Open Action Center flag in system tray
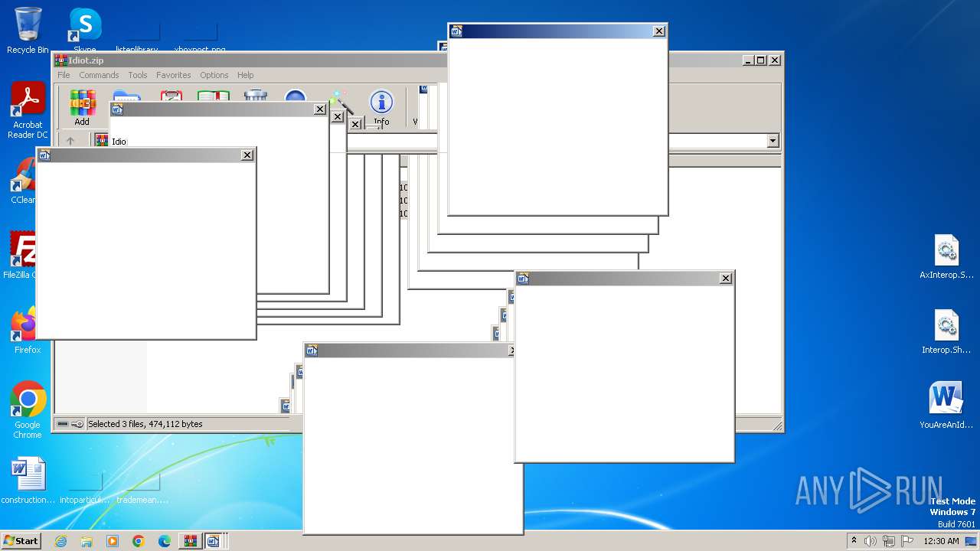 click(906, 541)
